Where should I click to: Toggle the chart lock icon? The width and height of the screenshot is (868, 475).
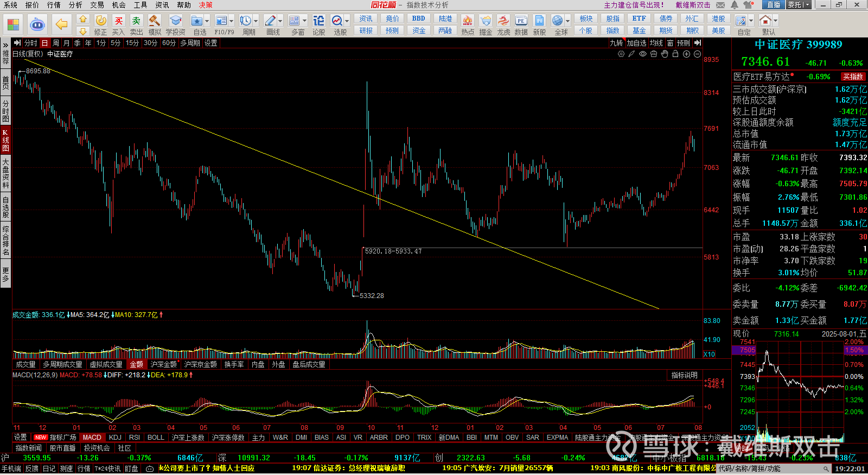[x=675, y=54]
